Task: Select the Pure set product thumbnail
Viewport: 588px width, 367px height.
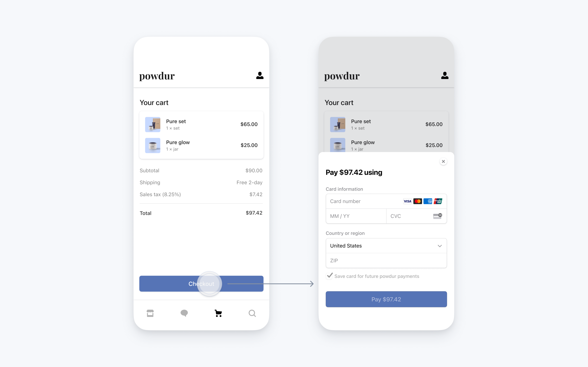Action: coord(153,124)
